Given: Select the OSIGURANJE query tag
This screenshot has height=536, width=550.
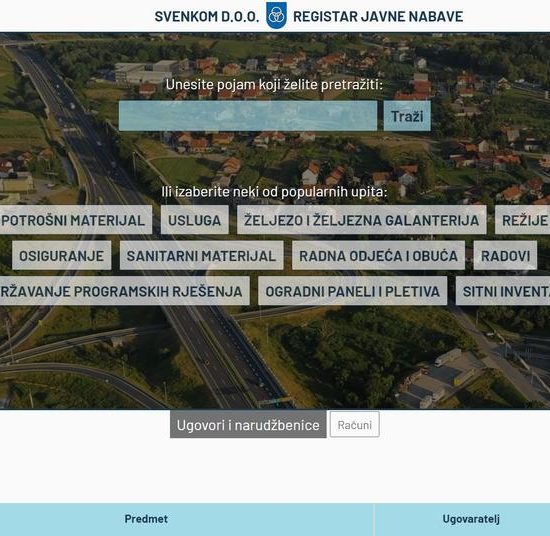Looking at the screenshot, I should tap(62, 255).
